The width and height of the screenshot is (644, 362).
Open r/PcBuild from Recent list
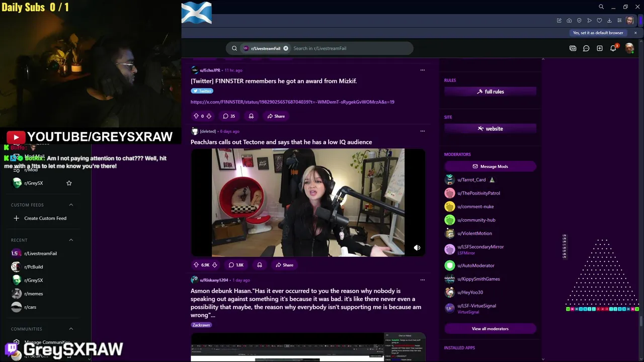point(33,267)
